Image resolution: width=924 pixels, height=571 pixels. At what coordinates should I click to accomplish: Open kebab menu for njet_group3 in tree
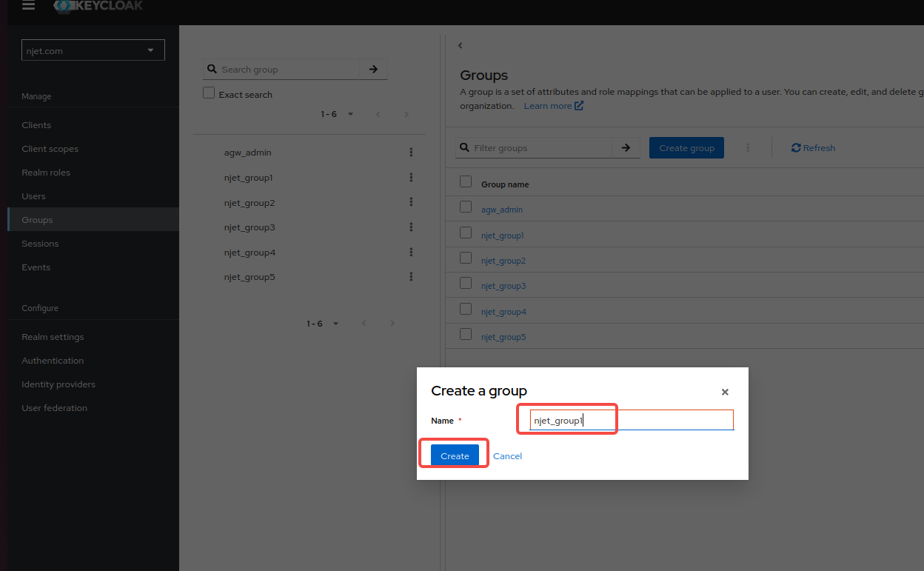[411, 227]
